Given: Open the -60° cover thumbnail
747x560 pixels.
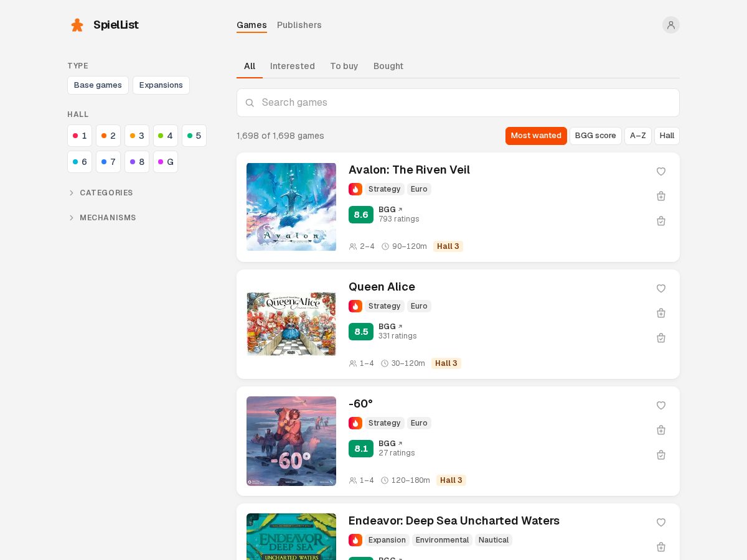Looking at the screenshot, I should click(x=291, y=441).
